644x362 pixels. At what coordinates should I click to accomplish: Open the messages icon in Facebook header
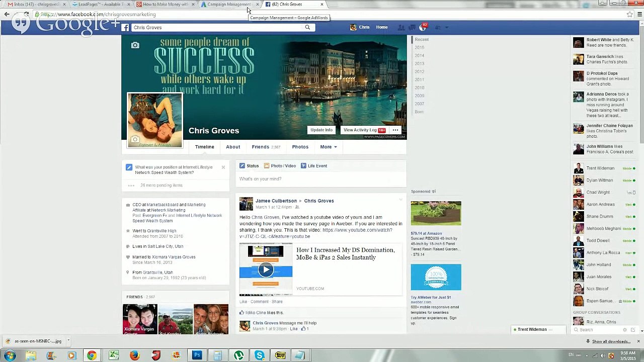click(x=412, y=28)
